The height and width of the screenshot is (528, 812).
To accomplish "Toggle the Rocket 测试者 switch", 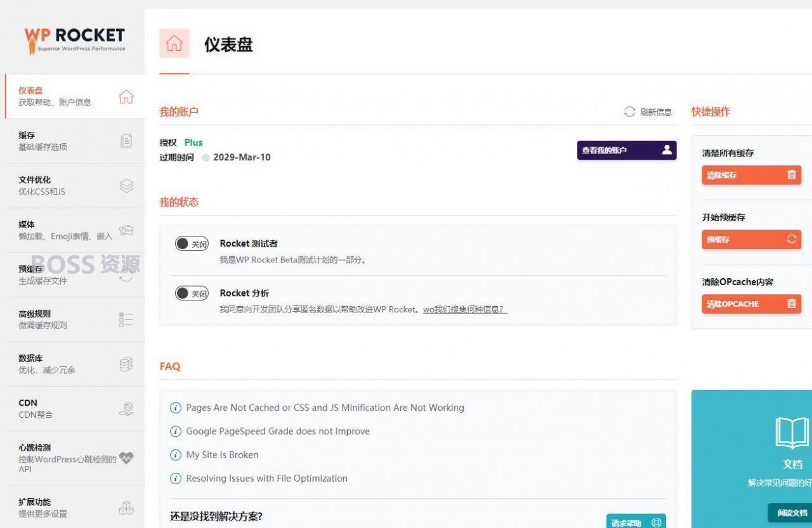I will point(192,243).
